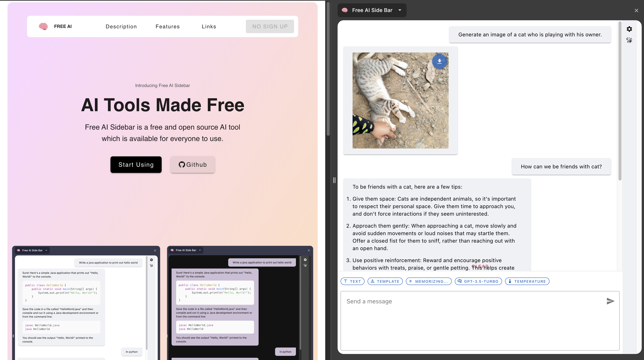
Task: Open the sidebar settings gear icon
Action: 629,29
